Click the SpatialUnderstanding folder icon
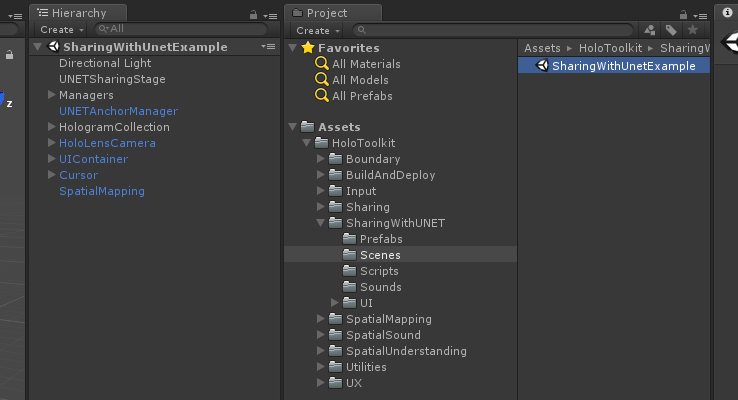This screenshot has height=400, width=738. pyautogui.click(x=336, y=351)
